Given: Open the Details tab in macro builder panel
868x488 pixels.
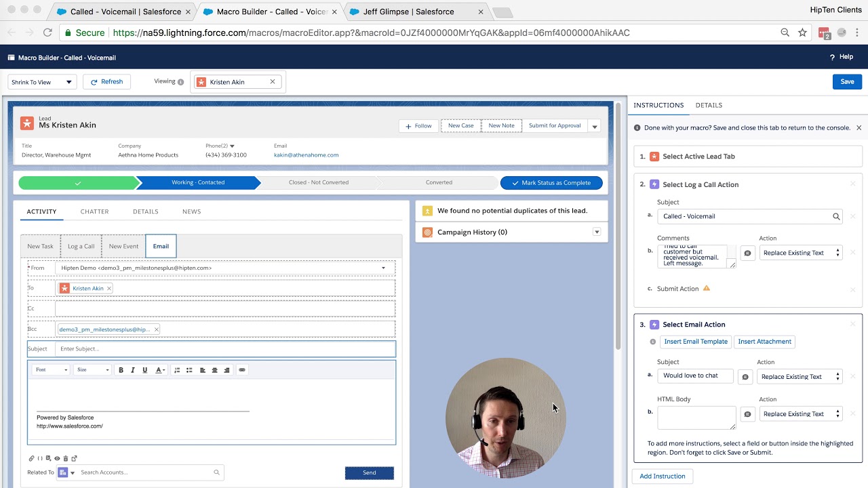Looking at the screenshot, I should click(709, 105).
